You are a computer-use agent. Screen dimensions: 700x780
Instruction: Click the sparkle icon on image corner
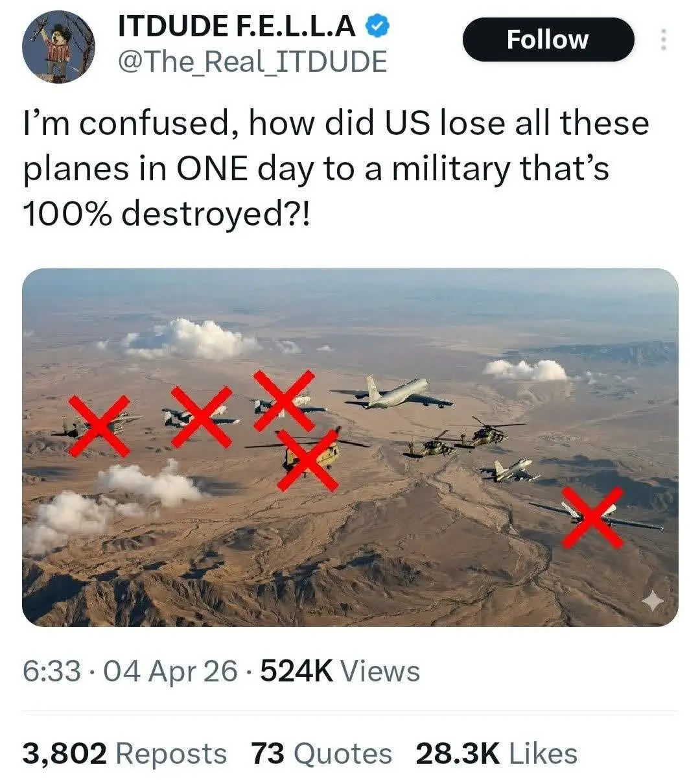click(653, 602)
